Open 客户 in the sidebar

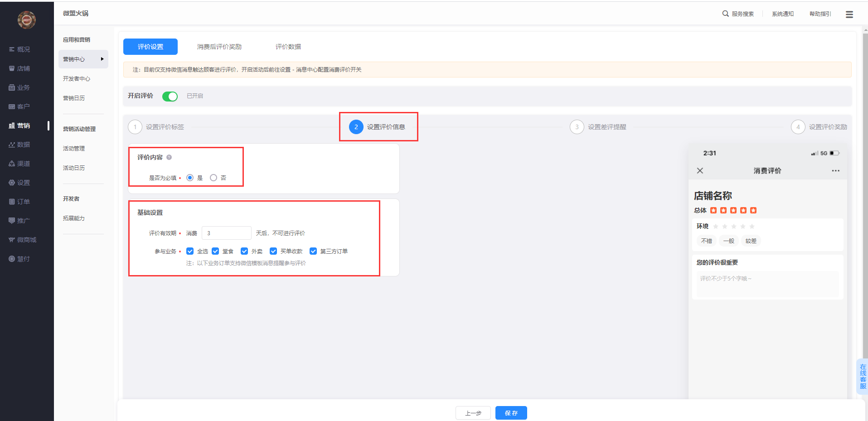[x=19, y=106]
